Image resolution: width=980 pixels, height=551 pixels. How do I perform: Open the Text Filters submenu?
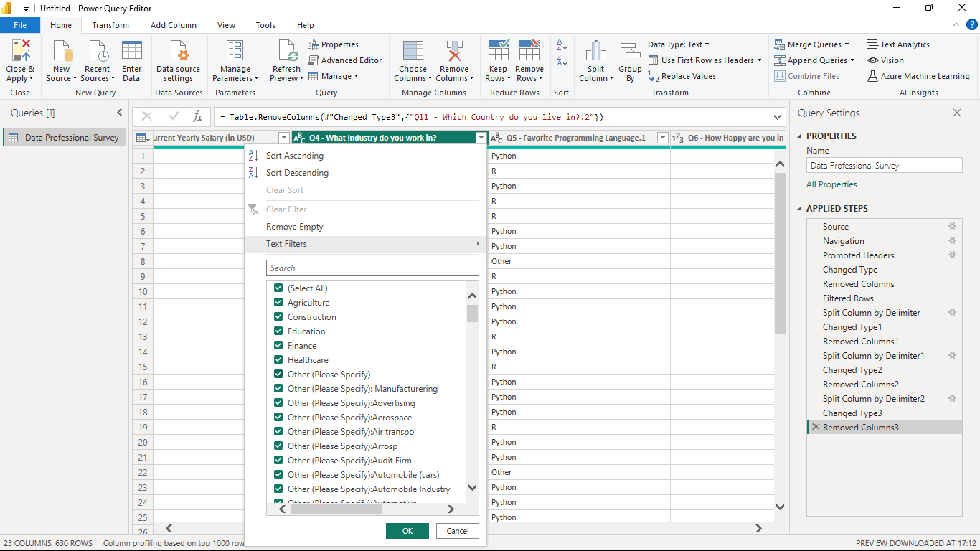pyautogui.click(x=365, y=244)
